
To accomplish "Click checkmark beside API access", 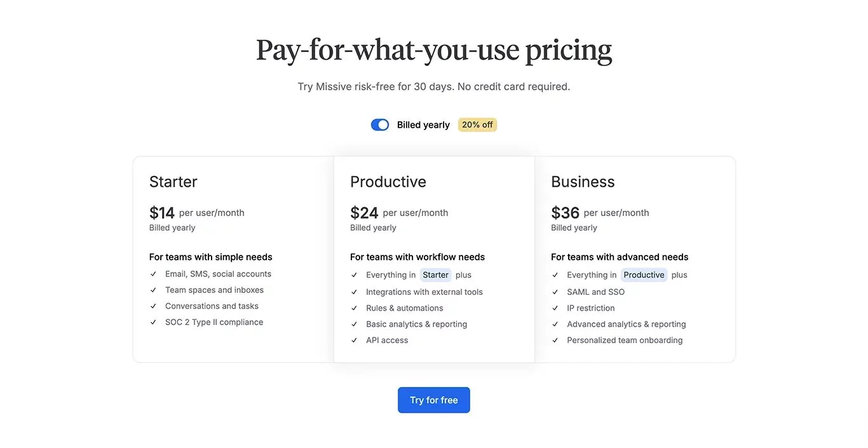I will point(354,340).
